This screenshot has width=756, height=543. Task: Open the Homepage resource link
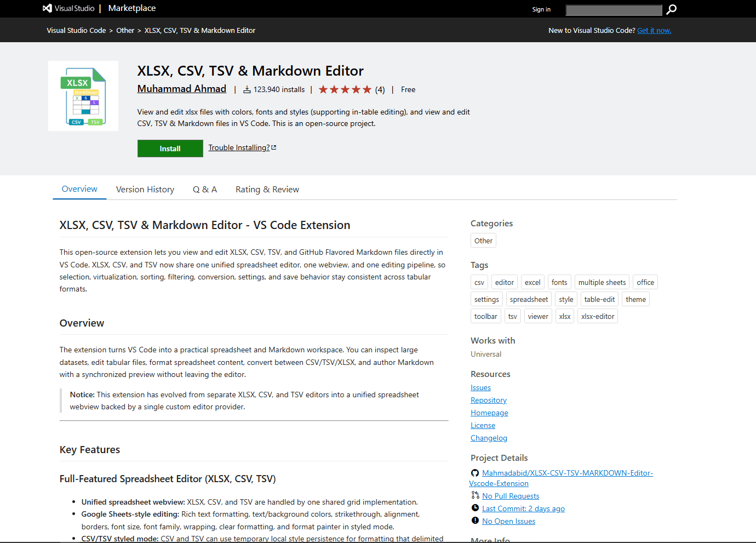point(489,413)
